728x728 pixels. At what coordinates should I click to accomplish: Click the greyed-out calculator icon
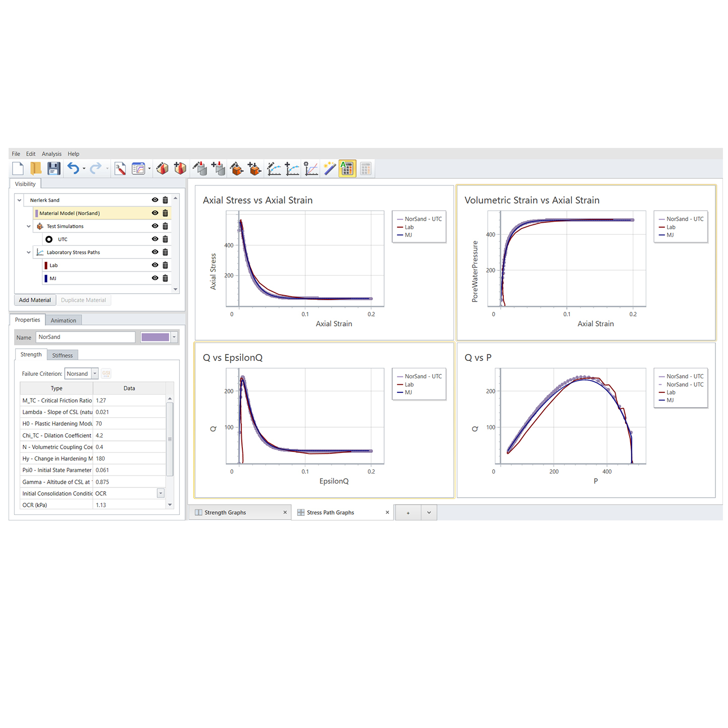pyautogui.click(x=366, y=169)
